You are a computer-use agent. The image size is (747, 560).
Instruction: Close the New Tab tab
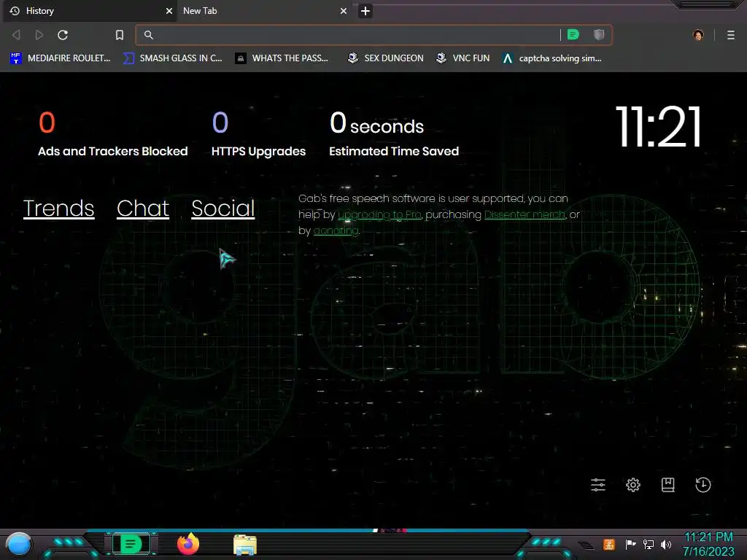(x=344, y=11)
